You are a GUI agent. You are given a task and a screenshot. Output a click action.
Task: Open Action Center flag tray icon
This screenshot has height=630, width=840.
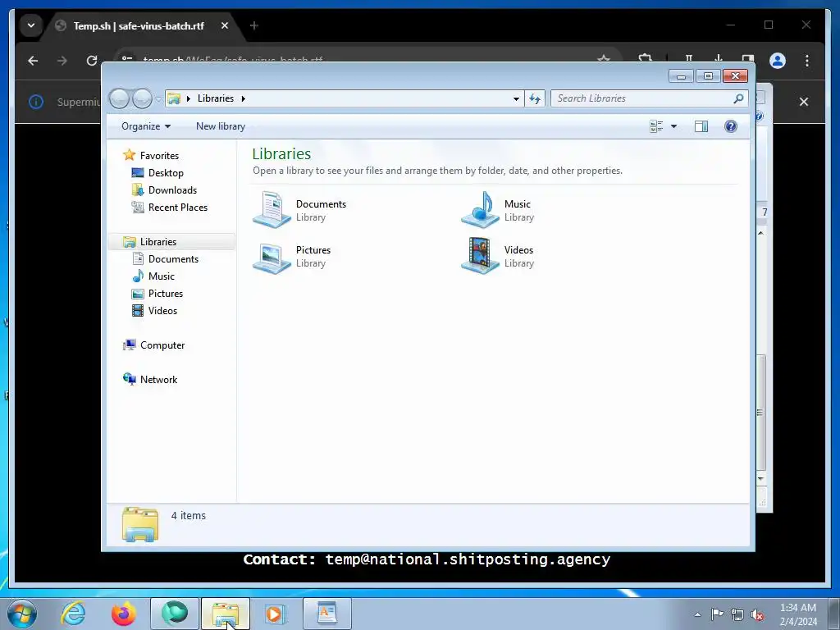(x=717, y=614)
